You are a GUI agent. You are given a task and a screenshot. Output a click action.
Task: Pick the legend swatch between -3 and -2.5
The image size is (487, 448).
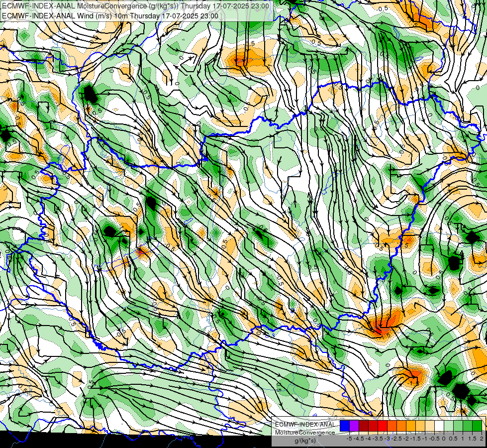pos(392,426)
